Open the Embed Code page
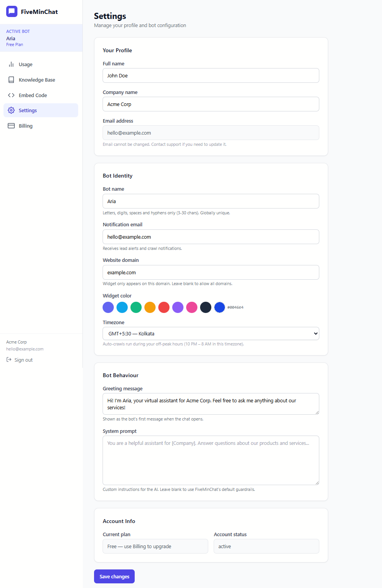Image resolution: width=382 pixels, height=588 pixels. 41,95
